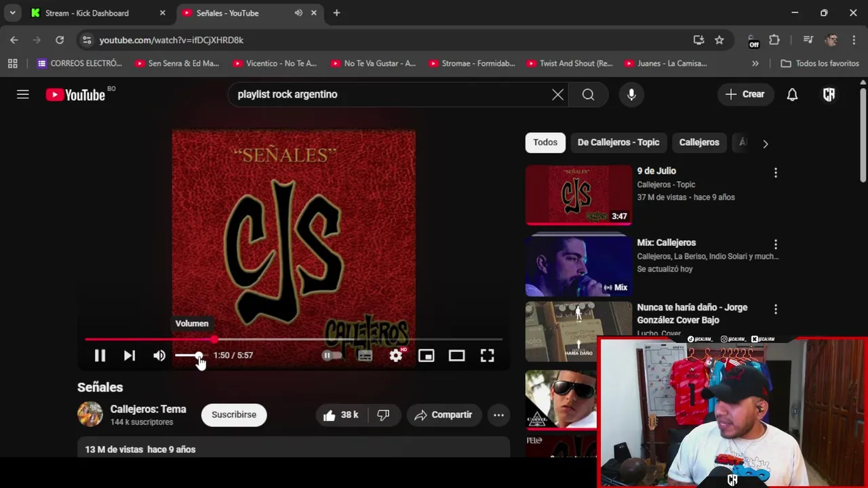
Task: Go back in browser history
Action: click(x=14, y=40)
